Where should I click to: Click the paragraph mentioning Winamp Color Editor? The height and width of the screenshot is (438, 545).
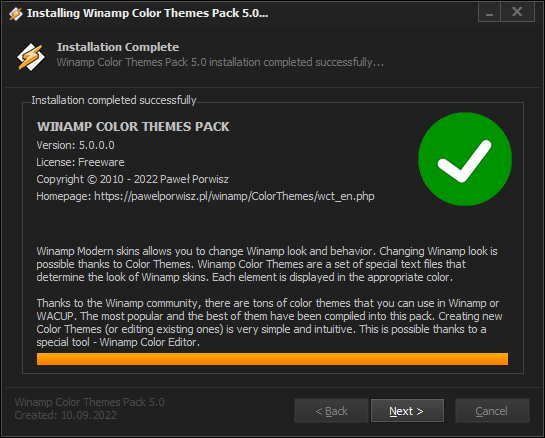click(x=269, y=323)
